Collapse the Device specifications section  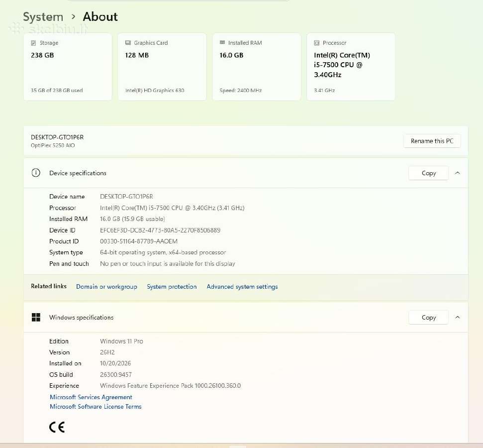pyautogui.click(x=458, y=173)
